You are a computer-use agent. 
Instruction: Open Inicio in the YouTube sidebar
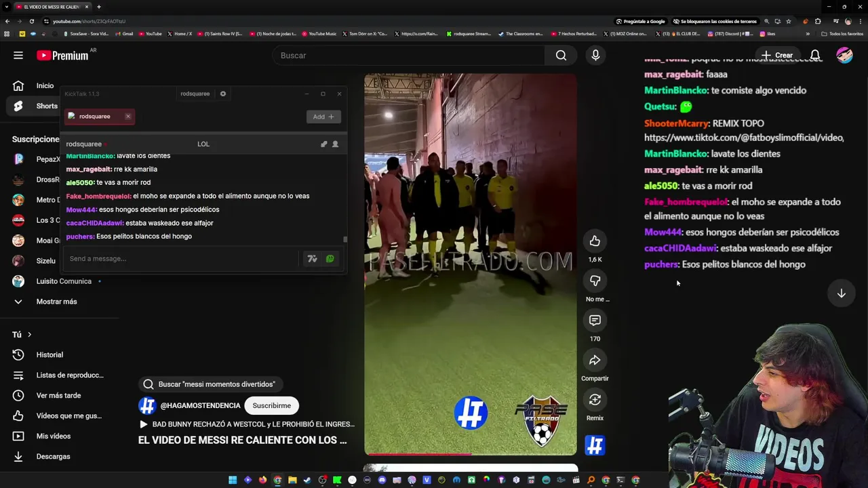coord(45,85)
